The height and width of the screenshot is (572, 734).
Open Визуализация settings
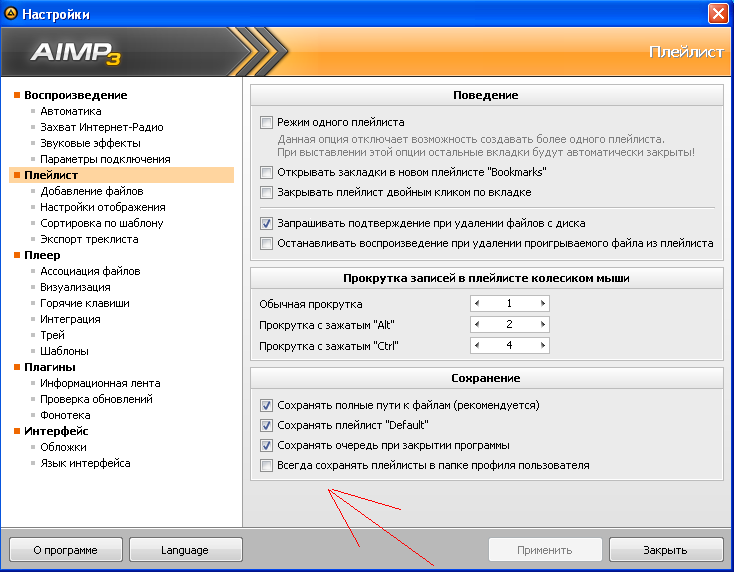[75, 287]
